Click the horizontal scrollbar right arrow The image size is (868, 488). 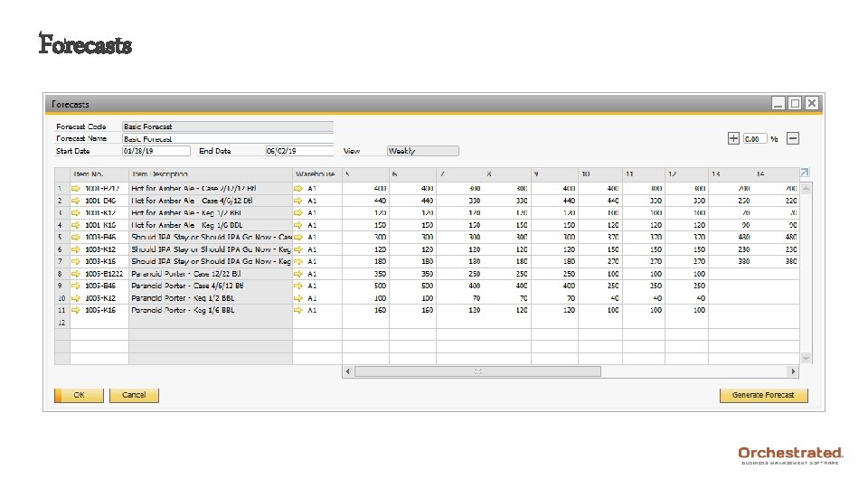[793, 371]
